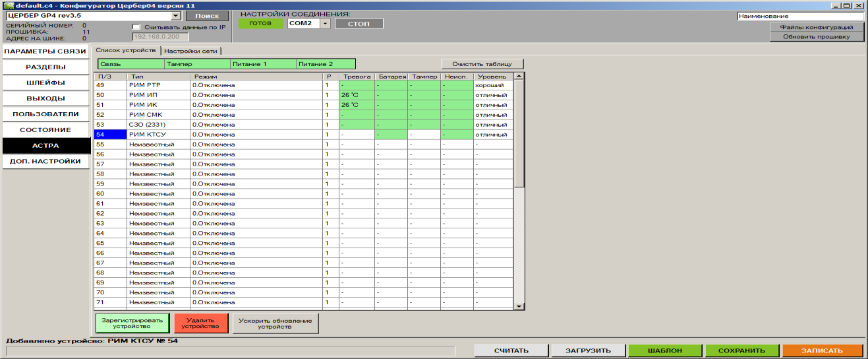Switch to the 'Настройки сети' tab

click(190, 51)
